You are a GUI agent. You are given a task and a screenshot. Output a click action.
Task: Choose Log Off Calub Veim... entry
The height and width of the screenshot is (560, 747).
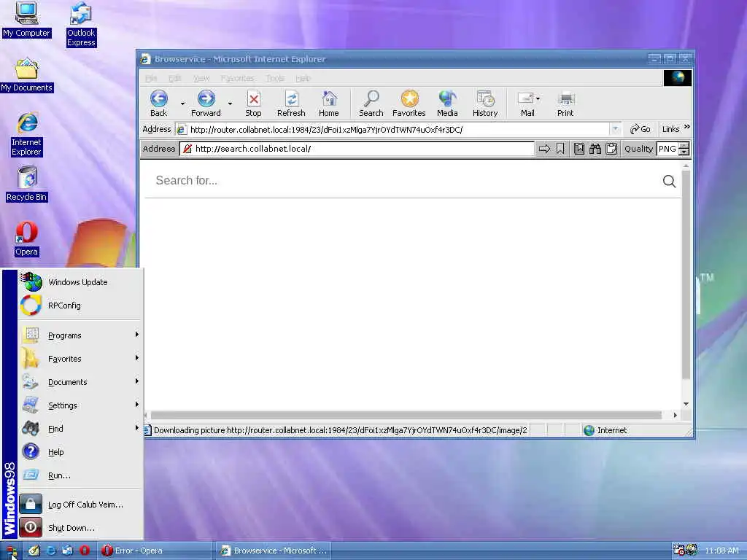(x=80, y=505)
